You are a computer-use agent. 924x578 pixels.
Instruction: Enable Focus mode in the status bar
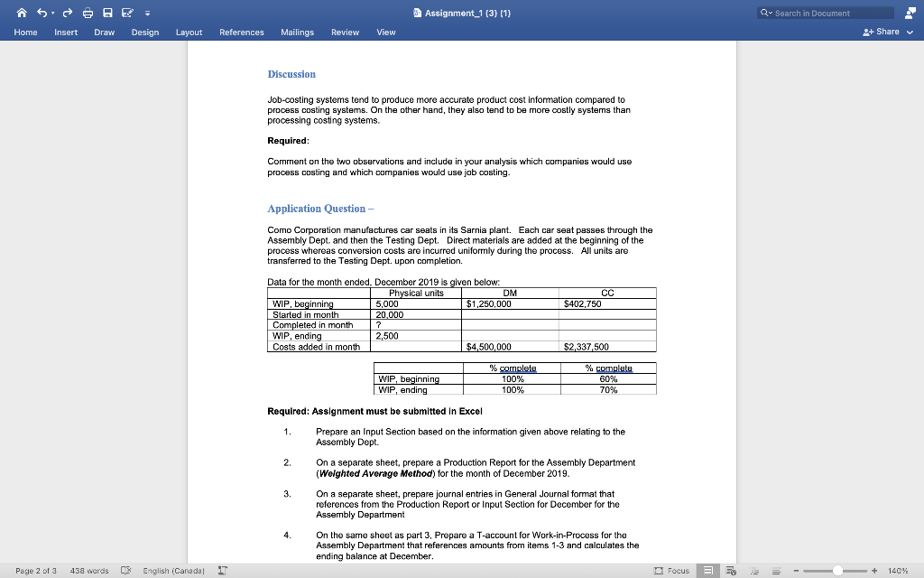pyautogui.click(x=675, y=571)
